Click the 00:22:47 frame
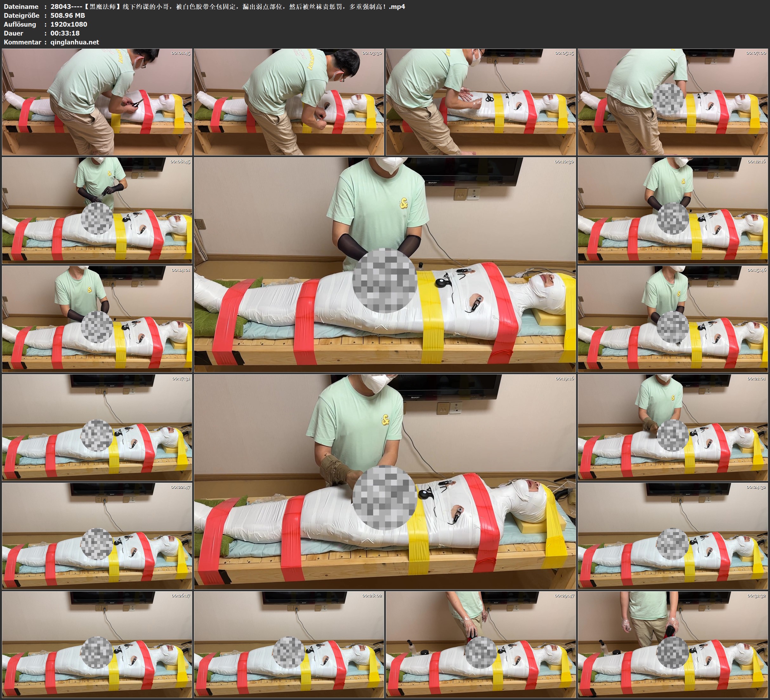Screen dimensions: 770x700 pyautogui.click(x=97, y=536)
